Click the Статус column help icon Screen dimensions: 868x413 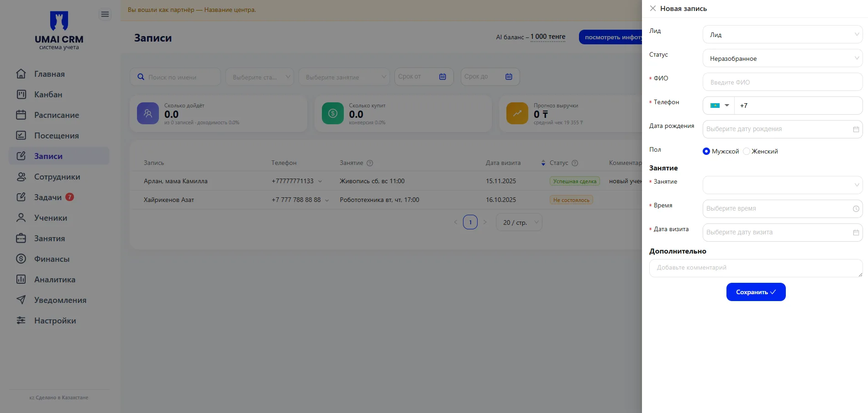[x=575, y=163]
